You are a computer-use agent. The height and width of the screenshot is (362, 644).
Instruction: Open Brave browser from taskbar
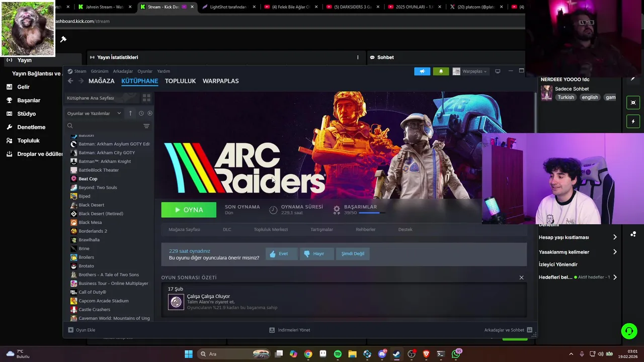[x=426, y=354]
